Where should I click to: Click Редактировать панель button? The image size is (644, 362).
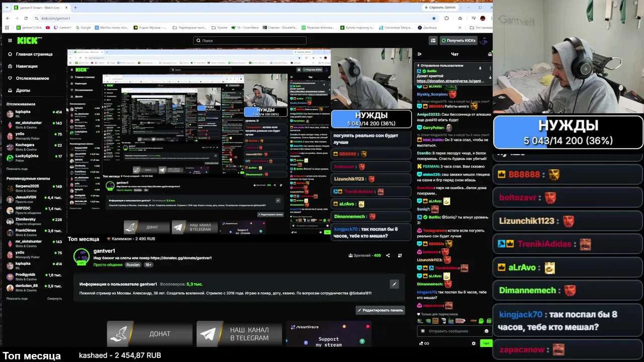pos(380,310)
